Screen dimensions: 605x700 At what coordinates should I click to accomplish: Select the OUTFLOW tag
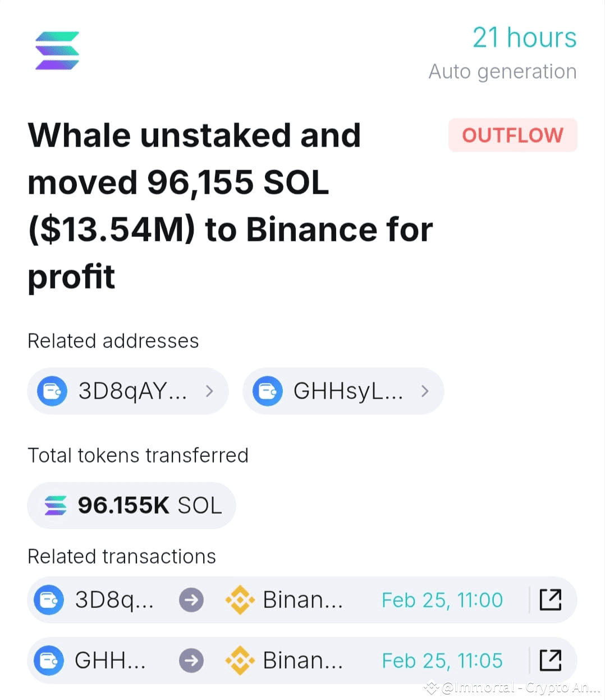point(512,135)
